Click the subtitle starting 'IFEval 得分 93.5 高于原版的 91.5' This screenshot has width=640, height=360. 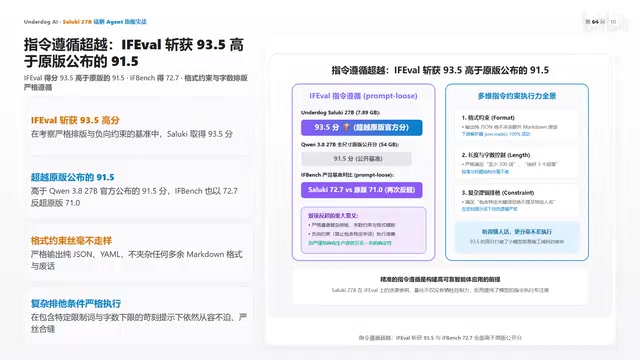tap(136, 82)
